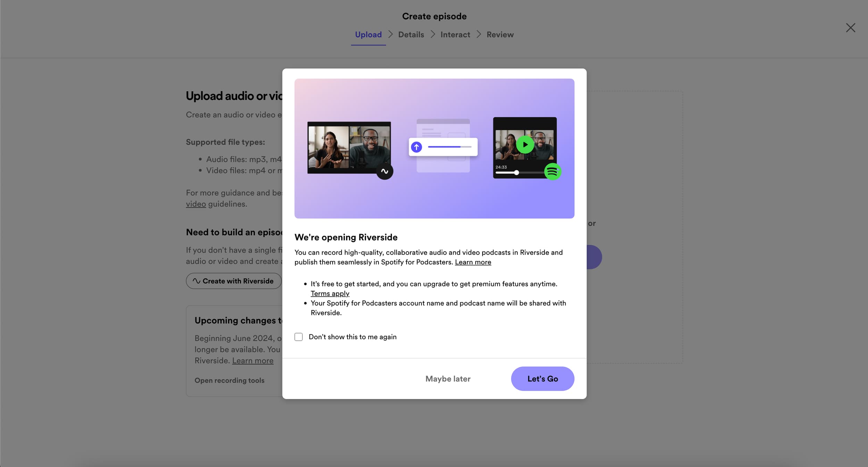Click the green play button in illustration
The height and width of the screenshot is (467, 868).
click(525, 145)
